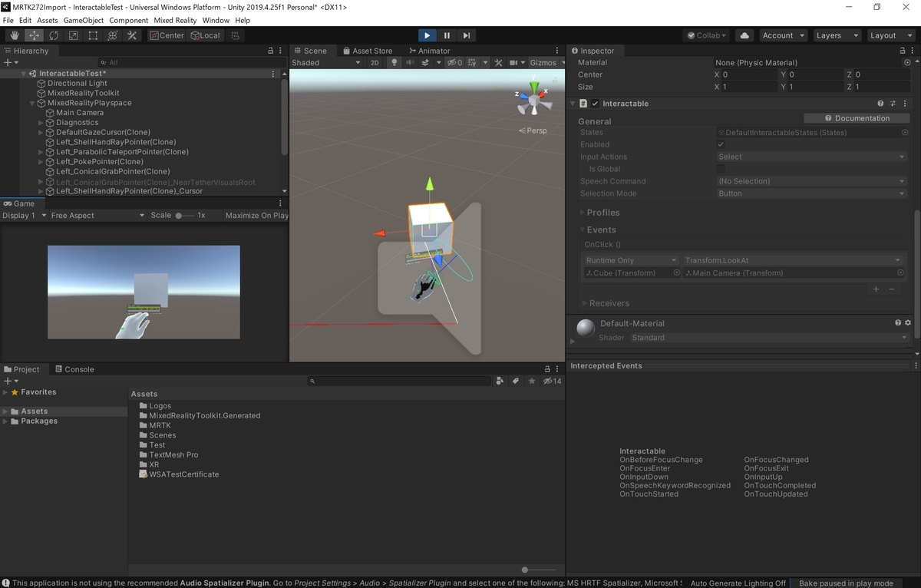Image resolution: width=921 pixels, height=588 pixels.
Task: Open cloud services icon
Action: 744,35
